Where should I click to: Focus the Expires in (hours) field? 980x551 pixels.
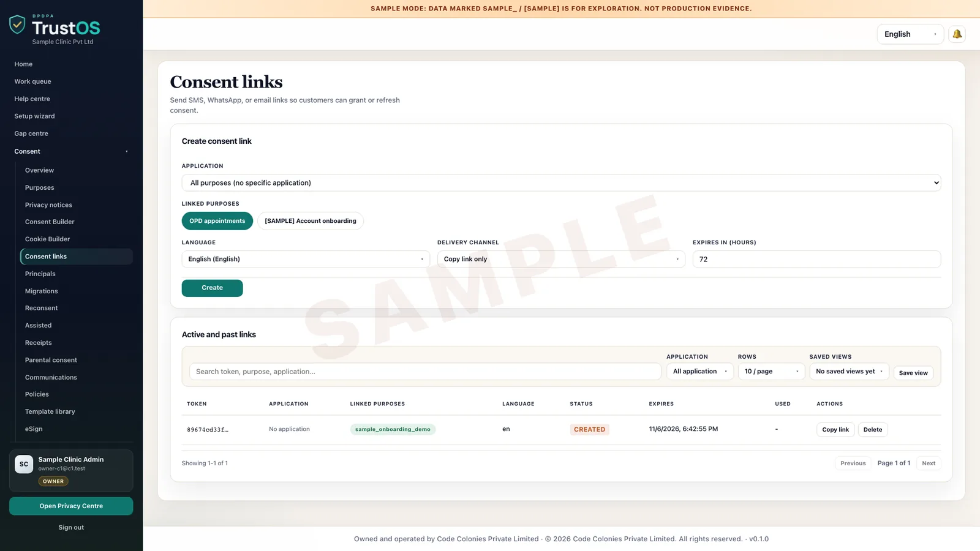pos(816,259)
